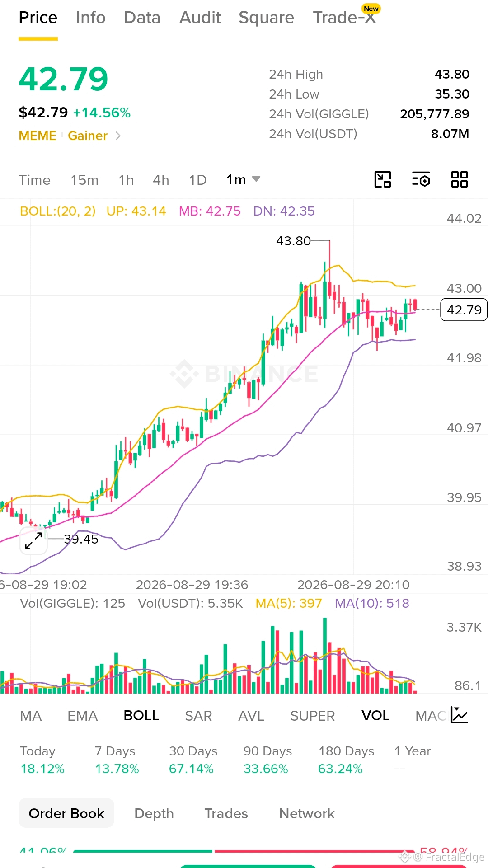This screenshot has width=488, height=868.
Task: Tap the MA(5): 397 volume label
Action: (288, 603)
